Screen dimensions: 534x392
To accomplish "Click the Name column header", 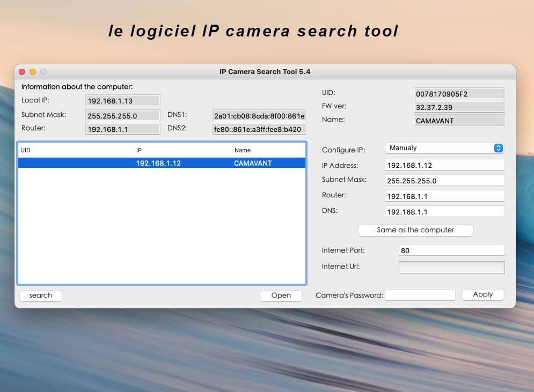I will (268, 150).
